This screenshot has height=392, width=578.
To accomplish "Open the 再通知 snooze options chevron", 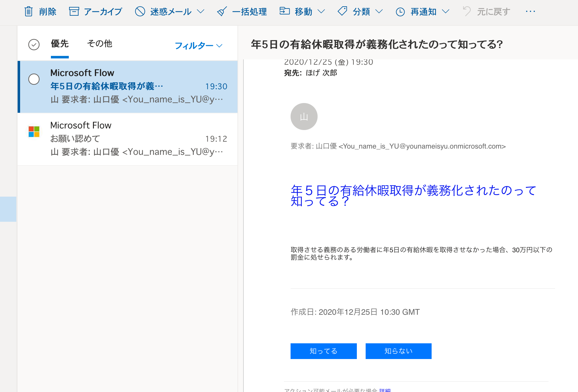I will (x=446, y=12).
